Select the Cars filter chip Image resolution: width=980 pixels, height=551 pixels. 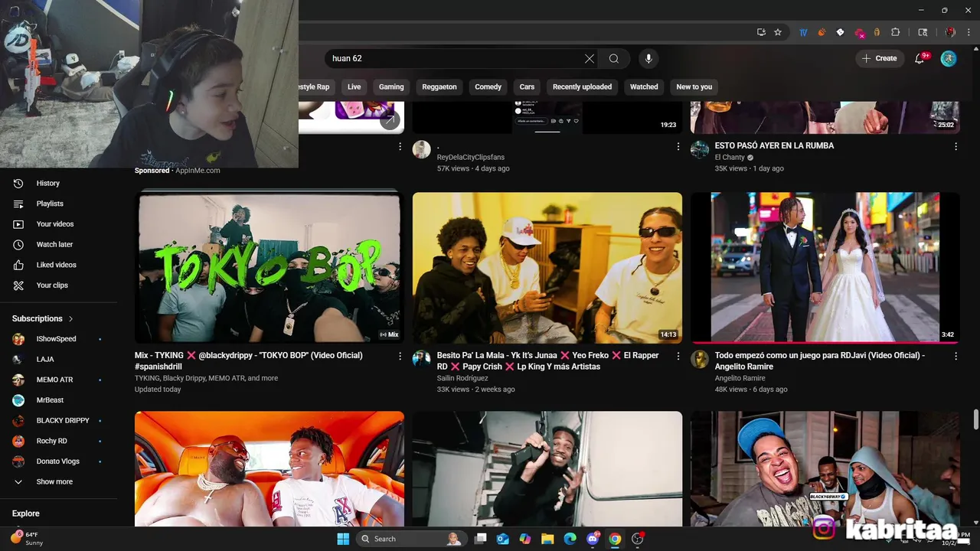pos(527,86)
